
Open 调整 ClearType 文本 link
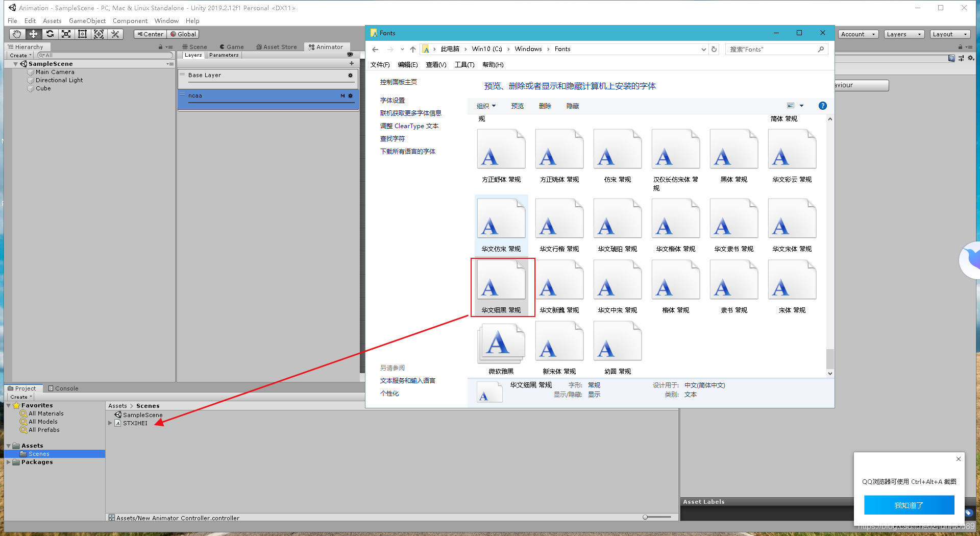click(x=409, y=126)
